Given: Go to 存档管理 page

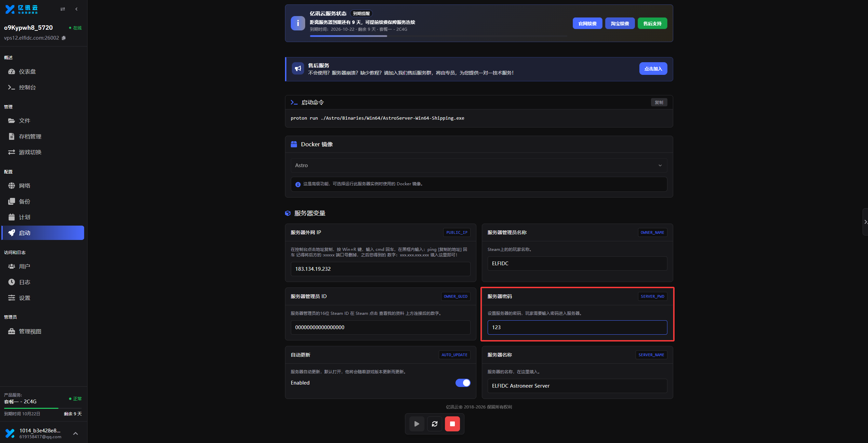Looking at the screenshot, I should (x=43, y=136).
